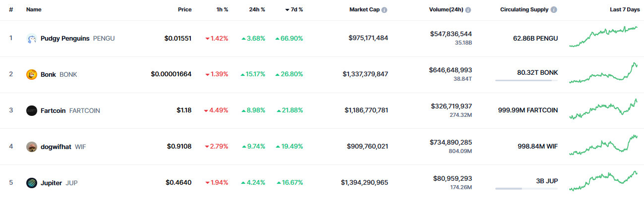This screenshot has width=644, height=205.
Task: Open Pudgy Penguins volume $547,836,544
Action: click(x=451, y=34)
